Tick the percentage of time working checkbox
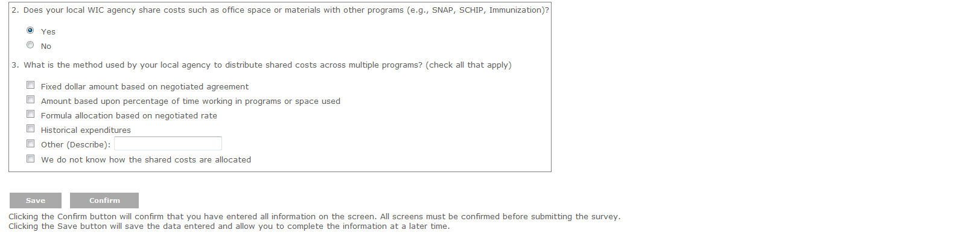This screenshot has width=980, height=247. click(x=30, y=100)
